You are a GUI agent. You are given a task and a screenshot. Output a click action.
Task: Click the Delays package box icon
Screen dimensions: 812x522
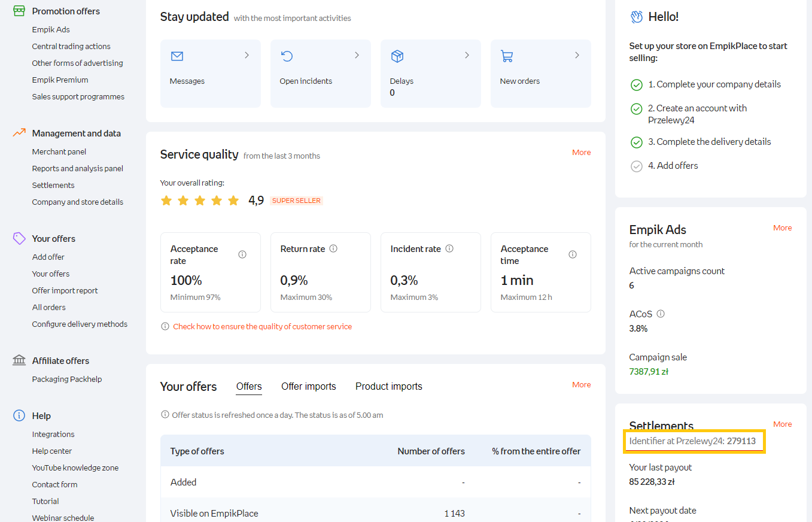click(397, 56)
